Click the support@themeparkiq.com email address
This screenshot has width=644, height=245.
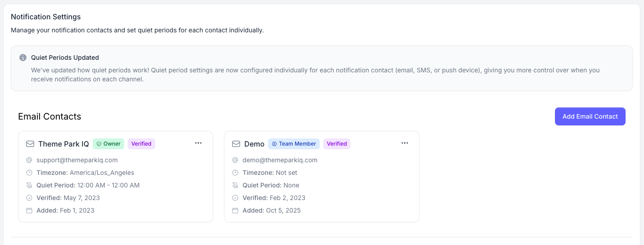77,160
